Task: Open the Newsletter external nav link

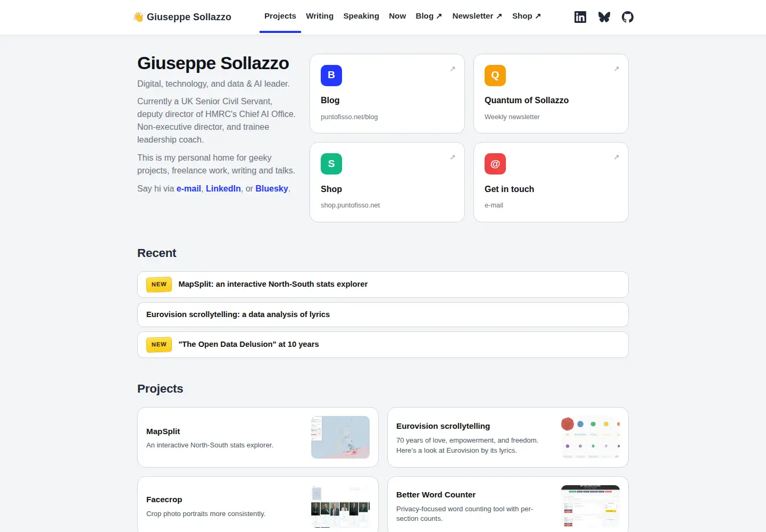Action: [477, 16]
